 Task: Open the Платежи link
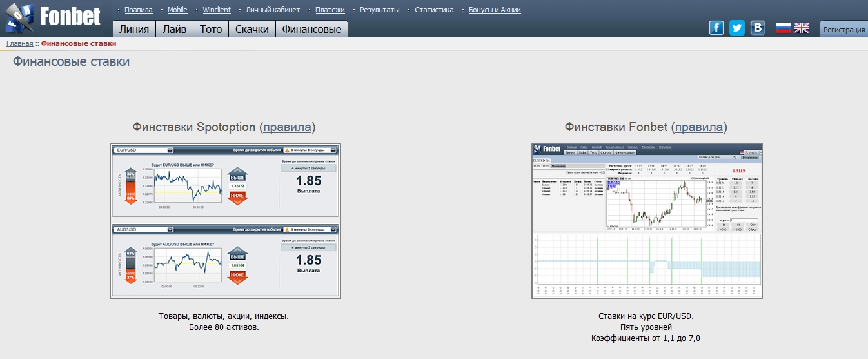[330, 10]
